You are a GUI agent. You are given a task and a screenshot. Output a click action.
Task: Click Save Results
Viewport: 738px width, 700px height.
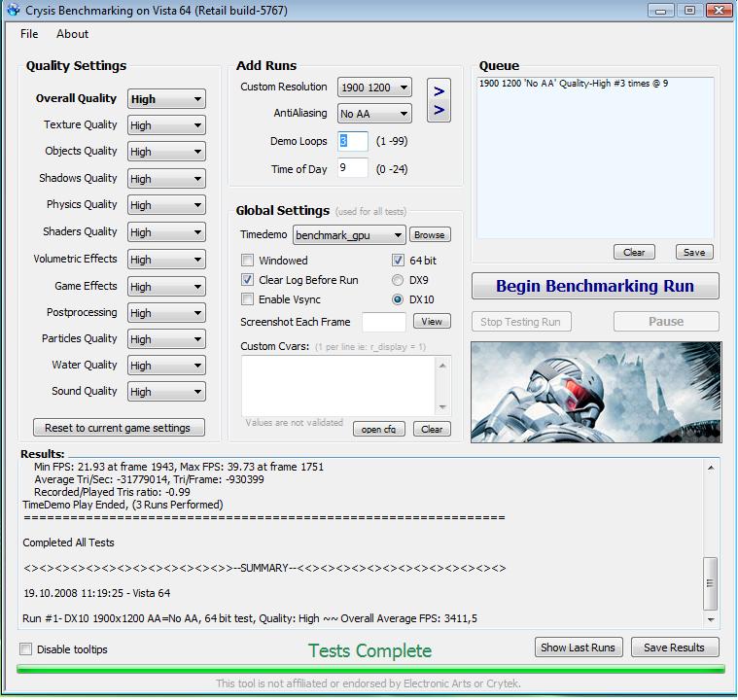click(675, 647)
